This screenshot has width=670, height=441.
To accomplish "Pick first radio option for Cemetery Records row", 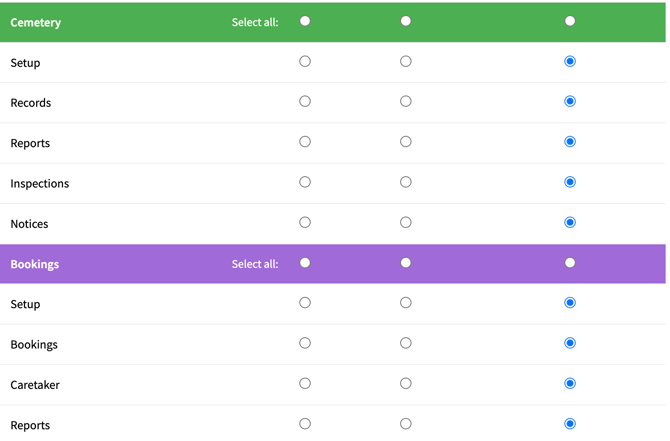I will coord(305,102).
